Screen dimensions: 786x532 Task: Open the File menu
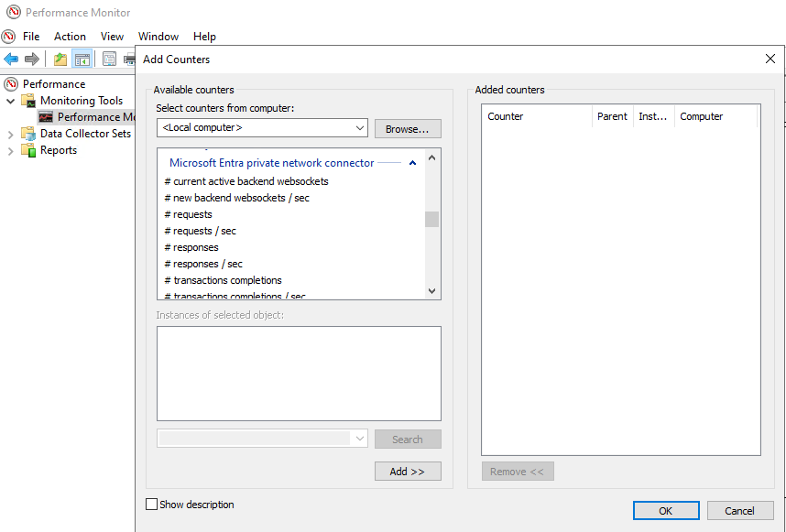click(x=31, y=37)
